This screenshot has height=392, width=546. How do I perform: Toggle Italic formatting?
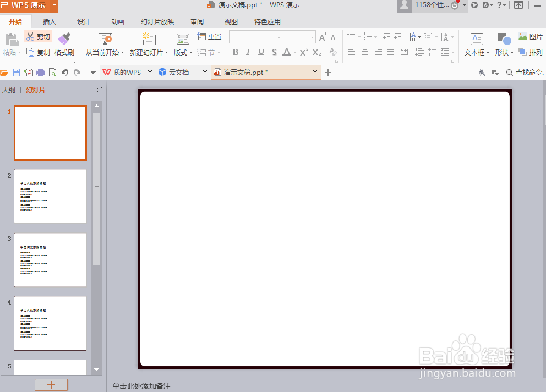[248, 52]
